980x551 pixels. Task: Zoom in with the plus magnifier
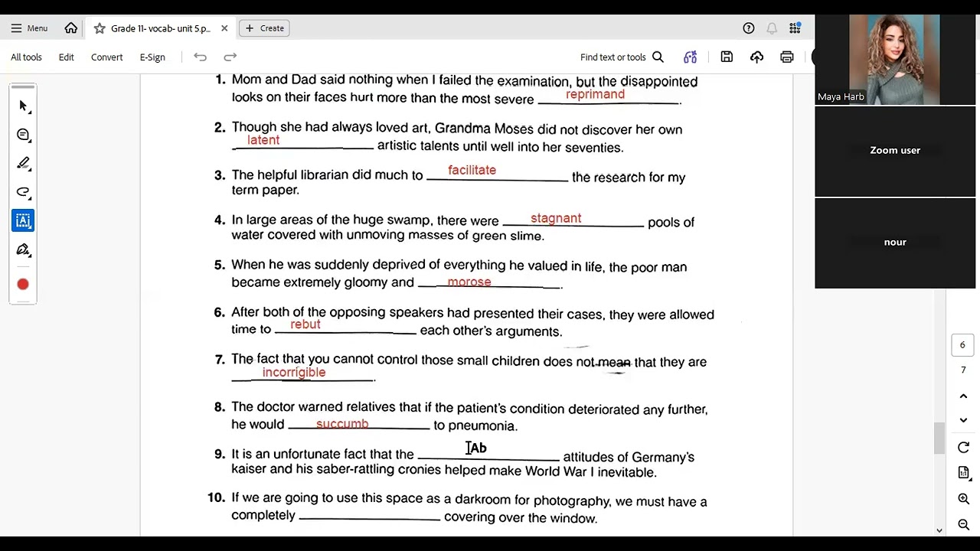[x=963, y=499]
